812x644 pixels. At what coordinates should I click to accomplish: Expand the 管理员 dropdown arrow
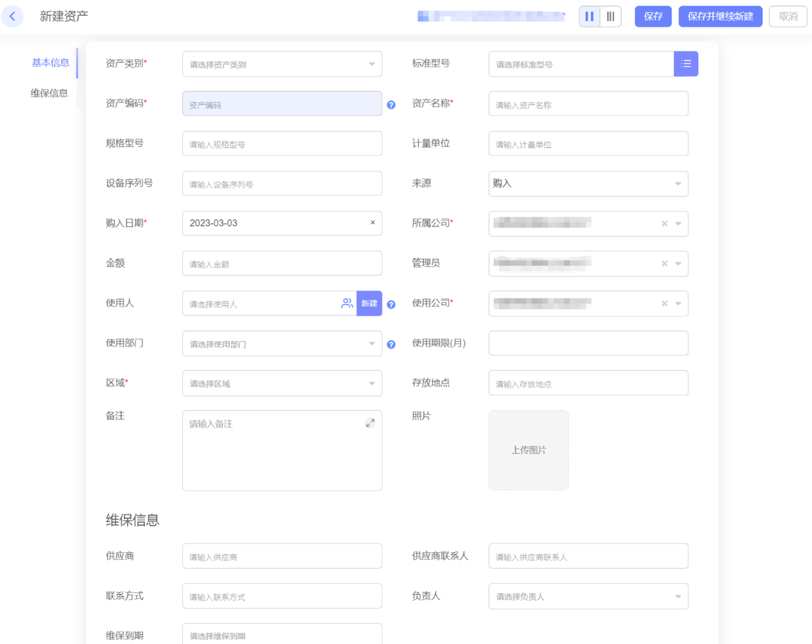[678, 263]
